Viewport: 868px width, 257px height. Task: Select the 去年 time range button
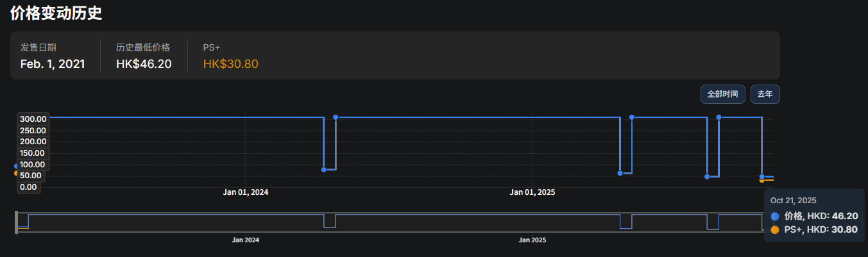765,94
